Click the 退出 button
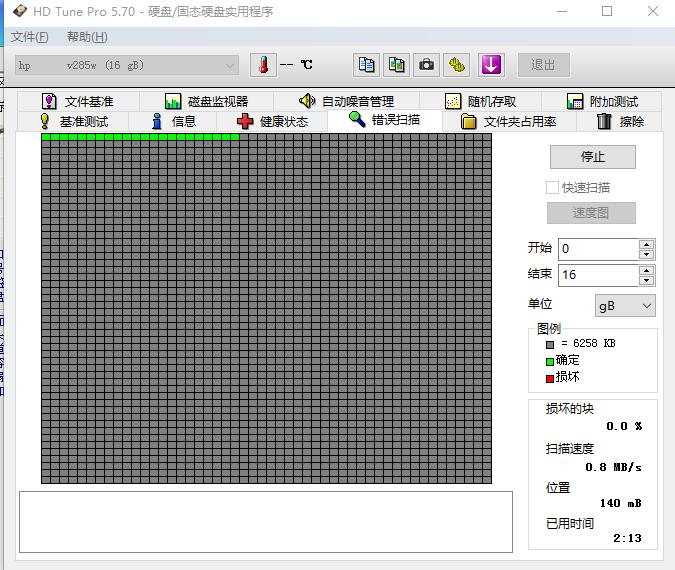675x570 pixels. 544,65
